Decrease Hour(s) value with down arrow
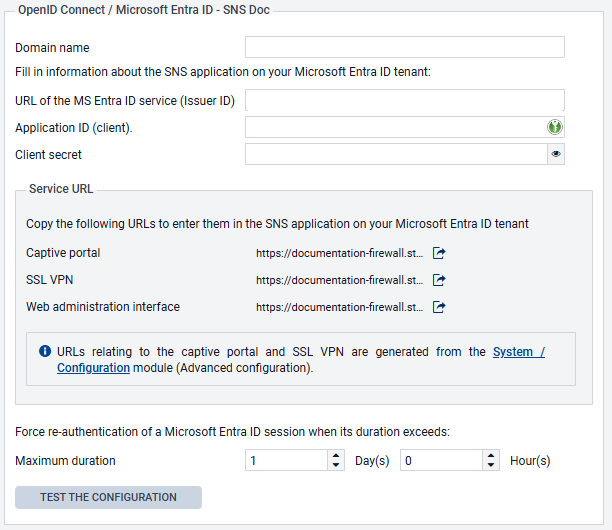The width and height of the screenshot is (612, 530). pos(491,466)
